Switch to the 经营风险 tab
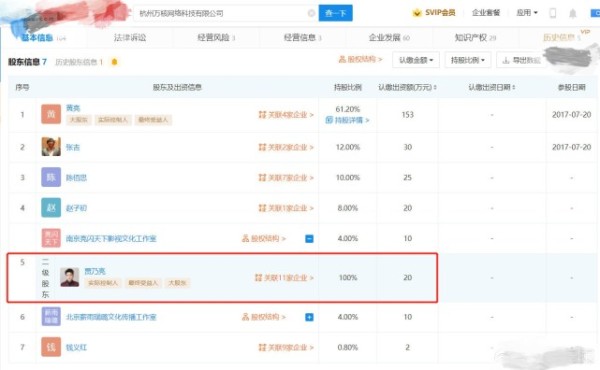The height and width of the screenshot is (370, 600). point(216,37)
